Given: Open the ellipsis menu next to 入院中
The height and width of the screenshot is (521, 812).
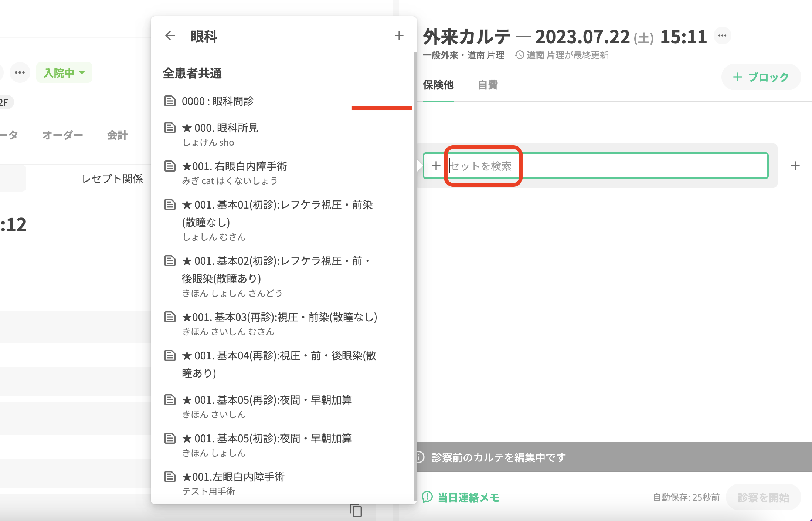Looking at the screenshot, I should point(20,72).
